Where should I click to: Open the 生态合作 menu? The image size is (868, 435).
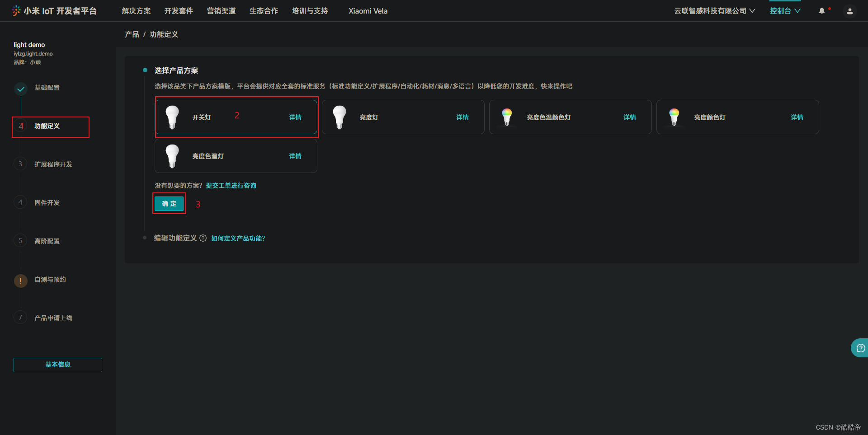(264, 11)
